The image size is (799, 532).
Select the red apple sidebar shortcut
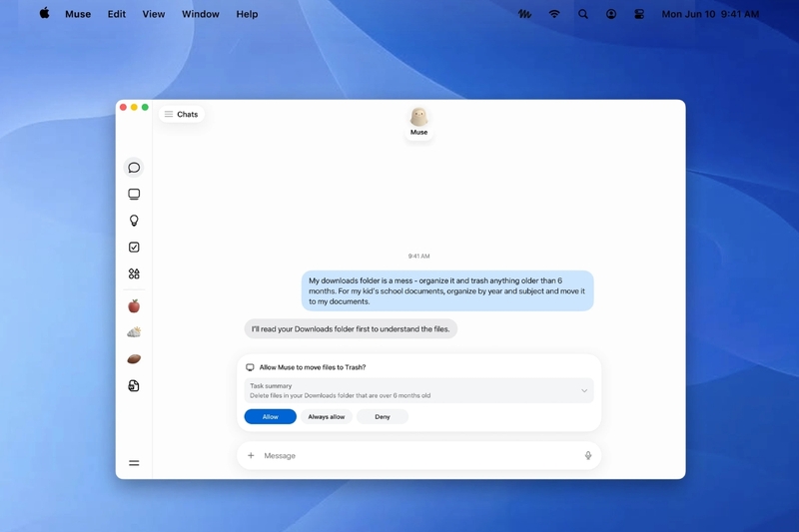coord(134,306)
